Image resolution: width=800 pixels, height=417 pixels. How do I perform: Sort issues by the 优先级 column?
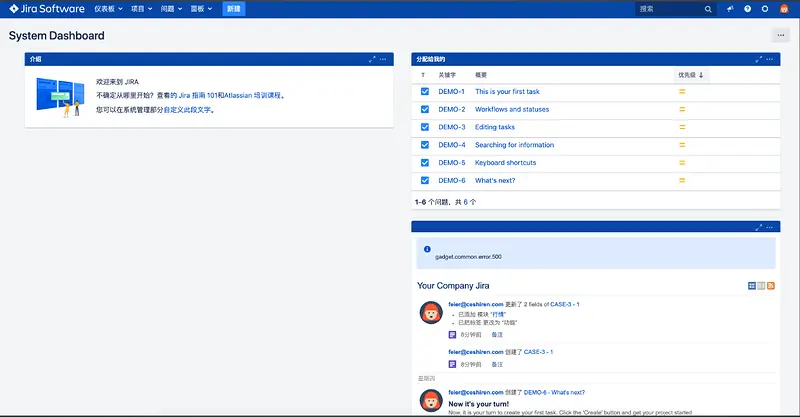[x=690, y=75]
